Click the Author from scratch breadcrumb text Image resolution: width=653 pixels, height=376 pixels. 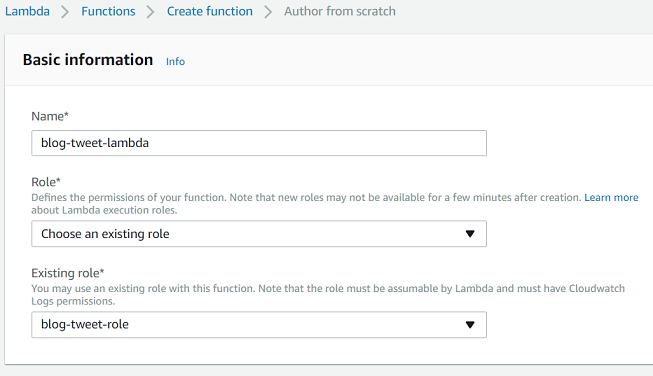340,11
